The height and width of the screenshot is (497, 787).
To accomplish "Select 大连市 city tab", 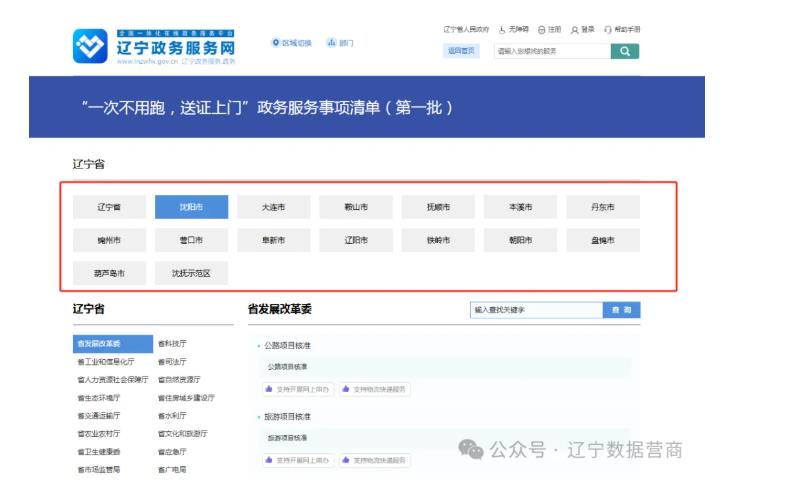I will tap(273, 207).
